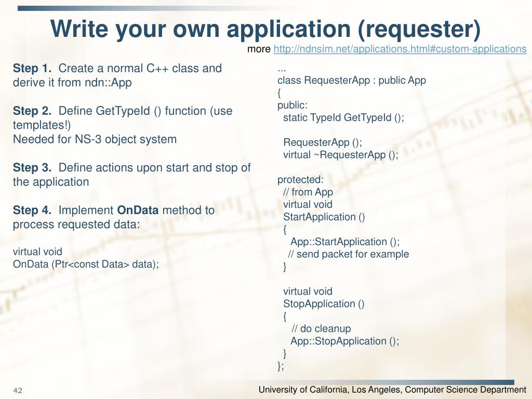Click the word 'more' before the link
The width and height of the screenshot is (532, 399).
[x=259, y=49]
